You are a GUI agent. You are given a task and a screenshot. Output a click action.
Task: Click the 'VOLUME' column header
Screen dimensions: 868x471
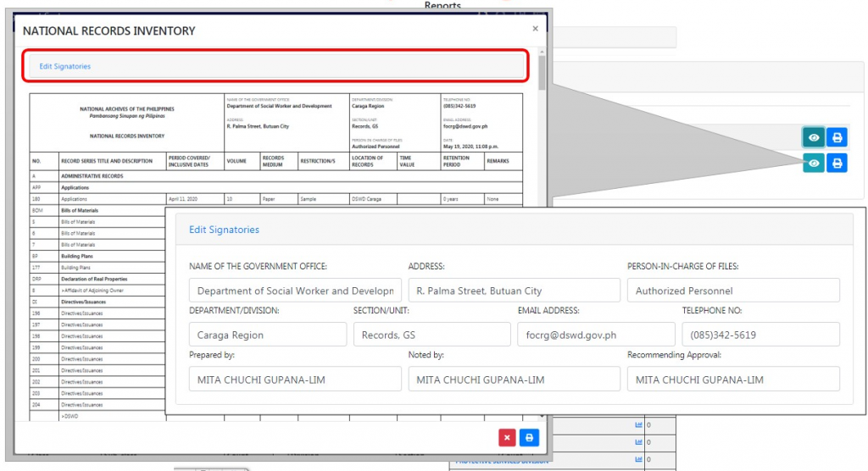pyautogui.click(x=236, y=161)
